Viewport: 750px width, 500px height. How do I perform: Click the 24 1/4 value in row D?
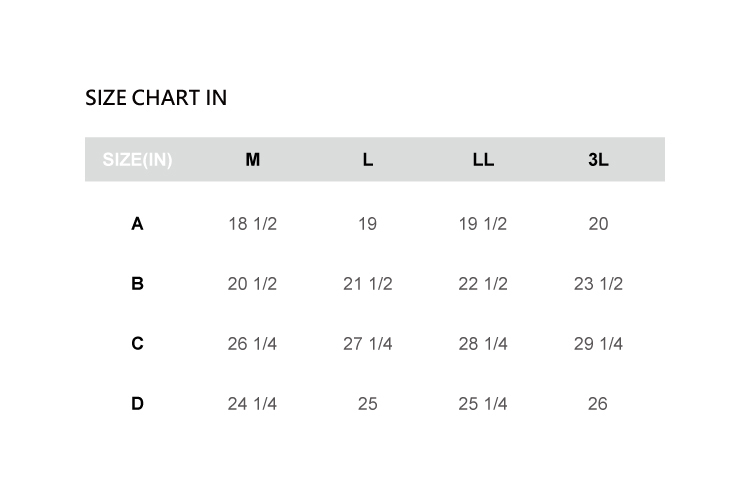pyautogui.click(x=252, y=404)
